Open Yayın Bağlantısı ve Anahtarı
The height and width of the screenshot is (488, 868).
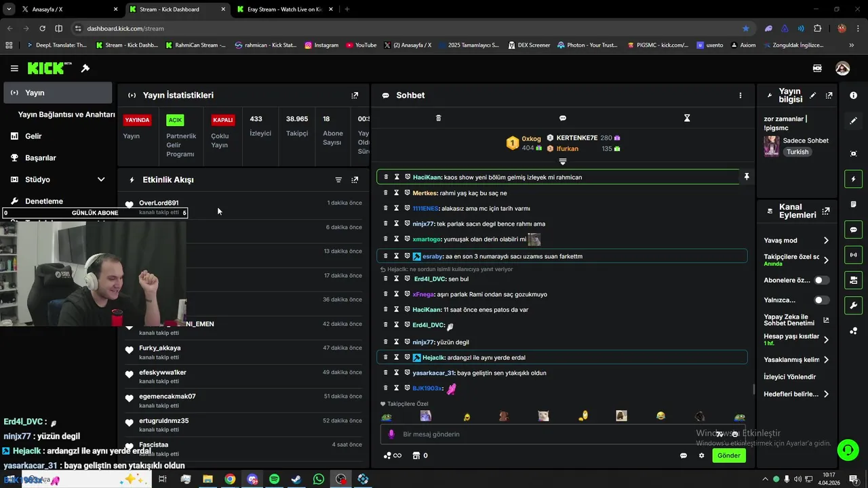66,115
